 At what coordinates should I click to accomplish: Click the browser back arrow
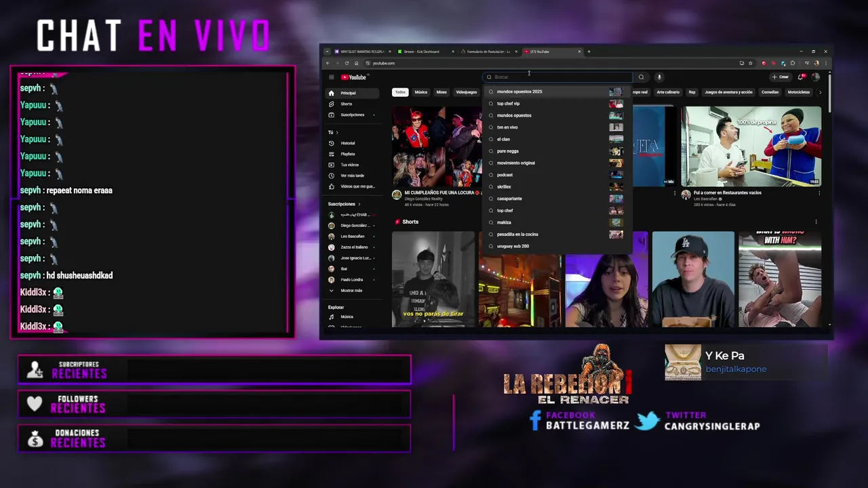tap(328, 63)
